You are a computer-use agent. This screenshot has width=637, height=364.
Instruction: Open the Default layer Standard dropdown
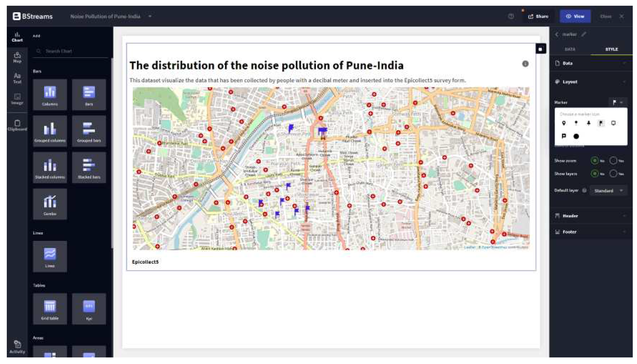point(608,191)
